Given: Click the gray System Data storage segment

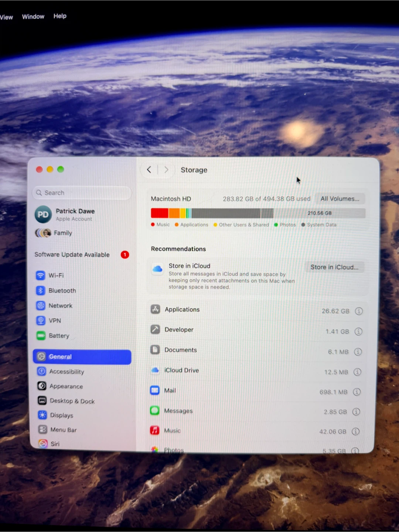Looking at the screenshot, I should [226, 213].
